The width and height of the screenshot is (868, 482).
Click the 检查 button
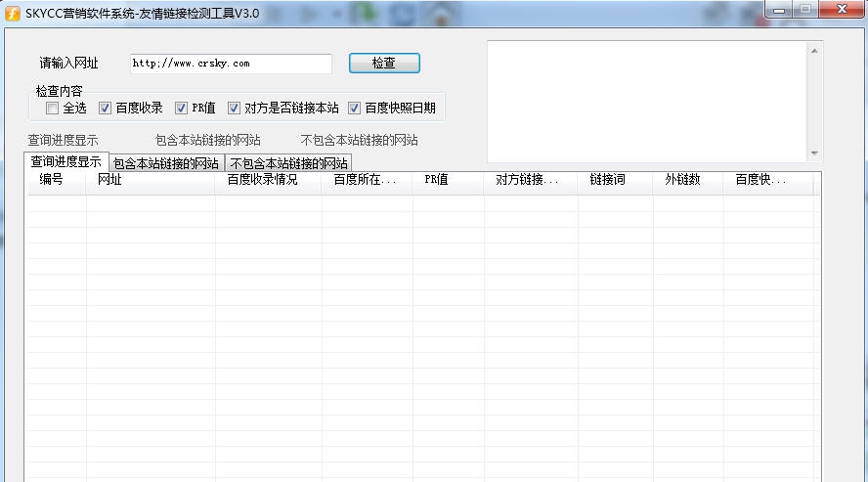point(384,63)
